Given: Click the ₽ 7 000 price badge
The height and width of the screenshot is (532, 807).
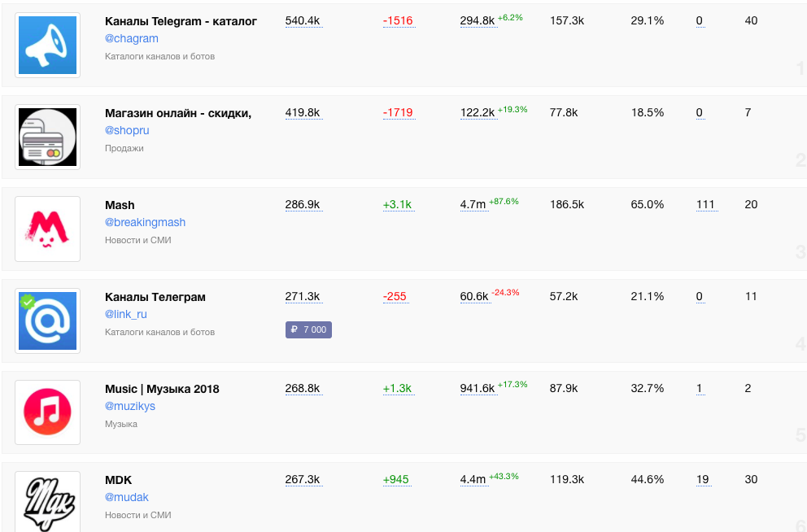Looking at the screenshot, I should click(308, 329).
